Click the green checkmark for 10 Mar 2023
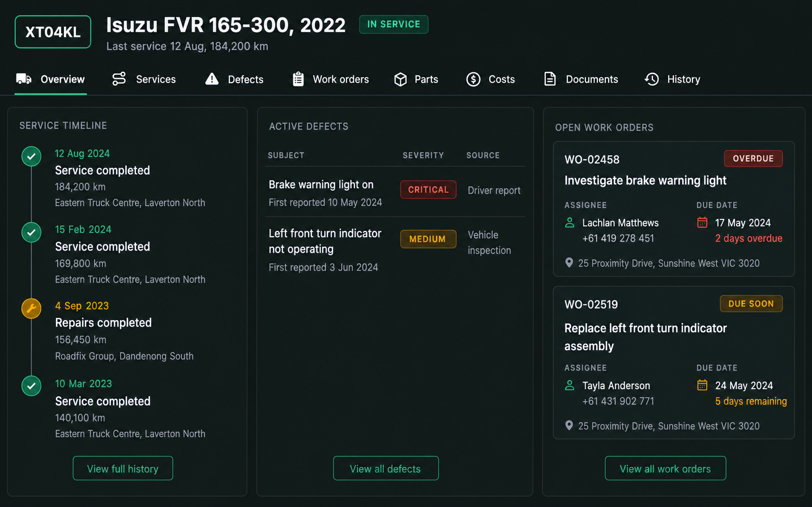This screenshot has width=812, height=507. (x=31, y=386)
